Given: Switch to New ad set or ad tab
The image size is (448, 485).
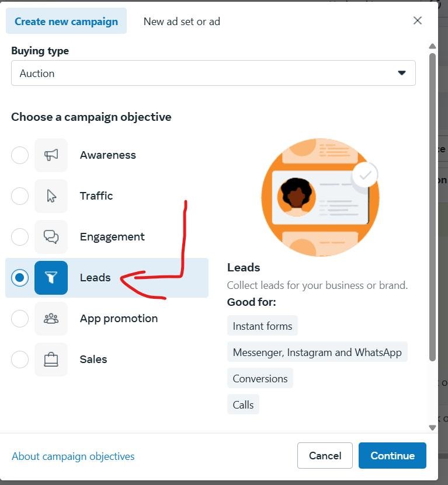Looking at the screenshot, I should tap(182, 22).
